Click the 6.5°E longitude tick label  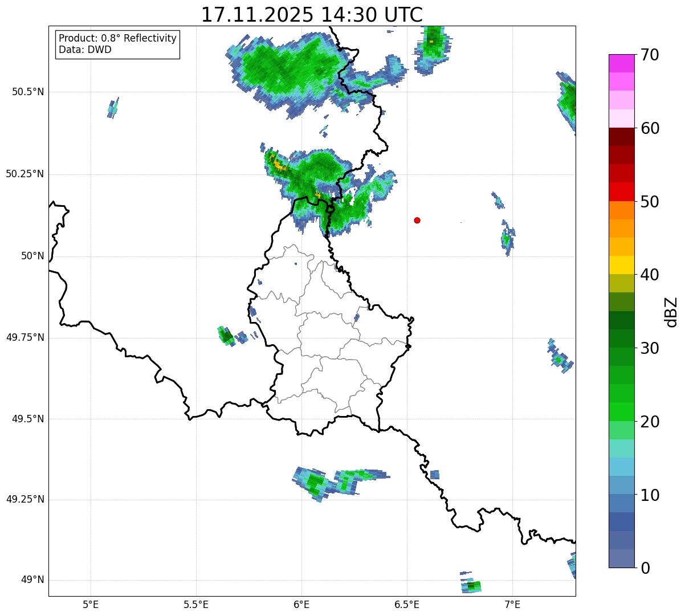point(407,604)
